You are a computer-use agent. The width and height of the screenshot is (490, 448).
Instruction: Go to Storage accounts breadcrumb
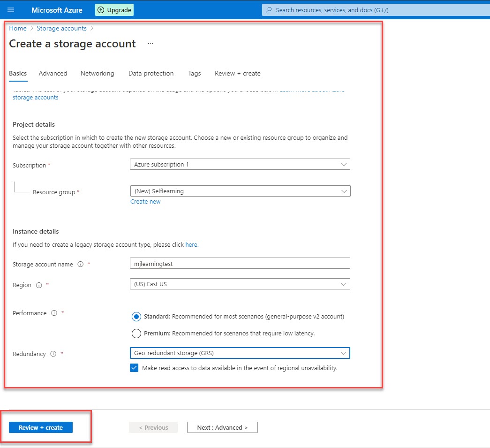(61, 29)
